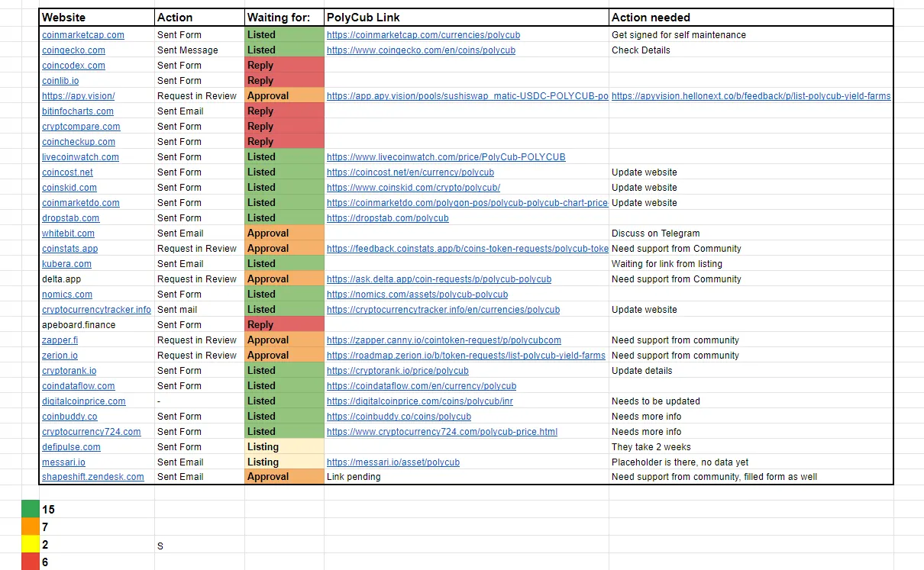This screenshot has width=924, height=570.
Task: Open the roadmap.zerion.io token-requests URL
Action: click(466, 356)
